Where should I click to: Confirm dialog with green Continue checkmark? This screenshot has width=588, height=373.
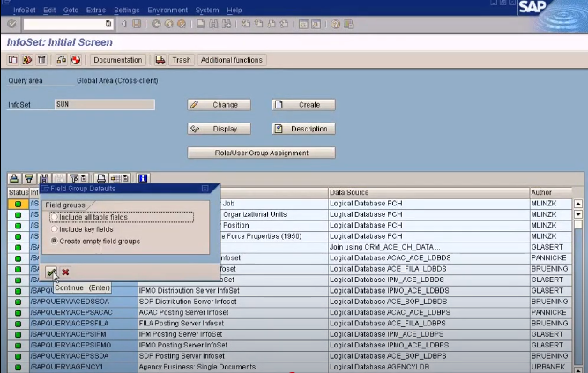51,272
